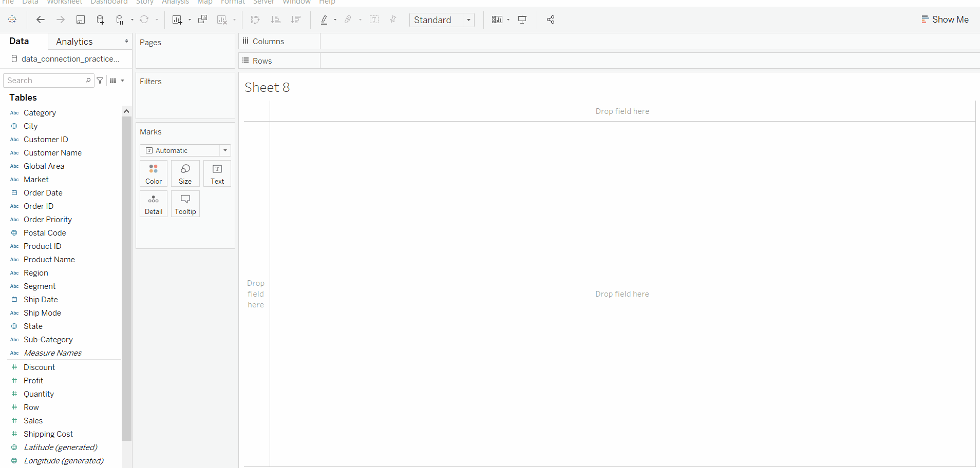
Task: Click the New Worksheet icon
Action: (x=177, y=19)
